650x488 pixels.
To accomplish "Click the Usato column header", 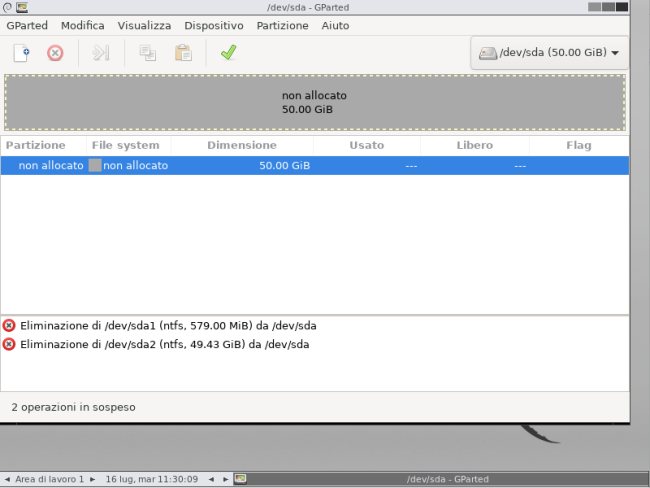I will point(366,145).
